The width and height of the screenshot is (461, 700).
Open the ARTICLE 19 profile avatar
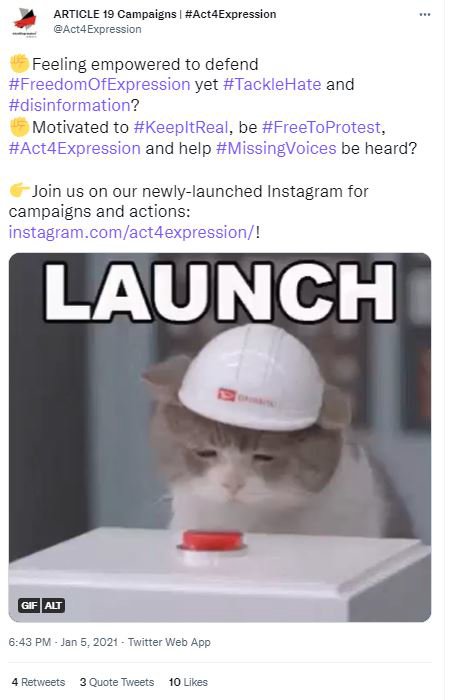[25, 22]
